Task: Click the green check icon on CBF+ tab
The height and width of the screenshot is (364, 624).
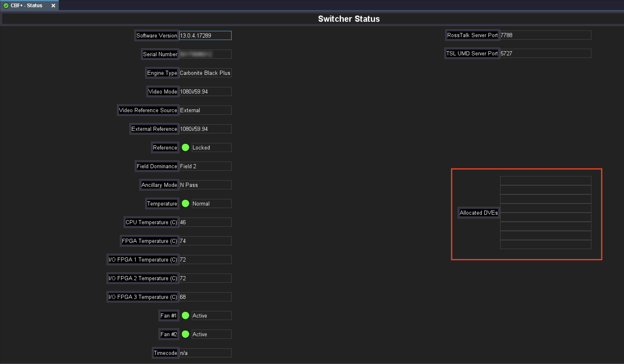Action: (x=6, y=5)
